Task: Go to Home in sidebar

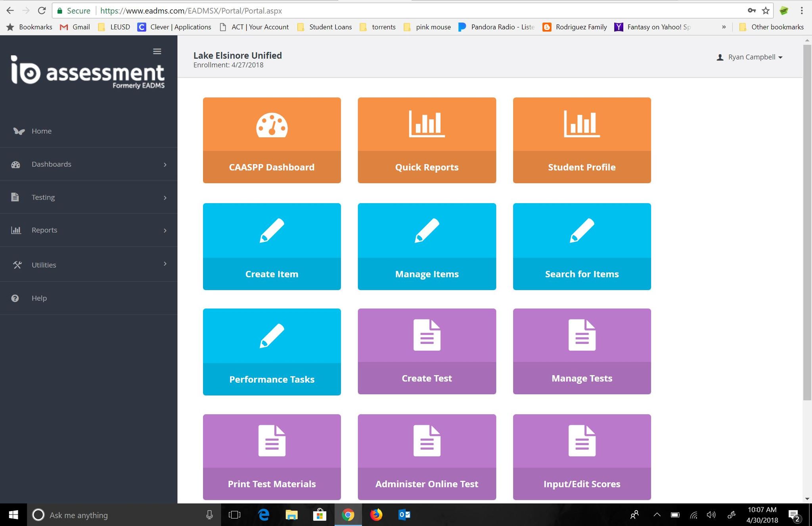Action: [x=41, y=131]
